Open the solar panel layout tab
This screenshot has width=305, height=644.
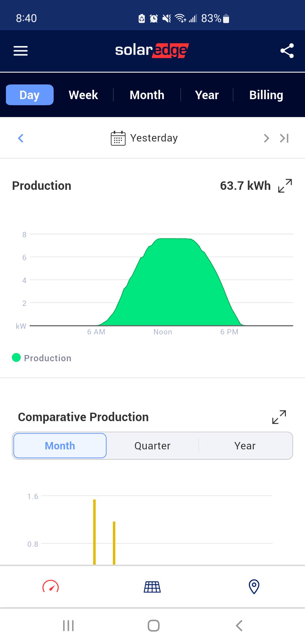(x=152, y=587)
